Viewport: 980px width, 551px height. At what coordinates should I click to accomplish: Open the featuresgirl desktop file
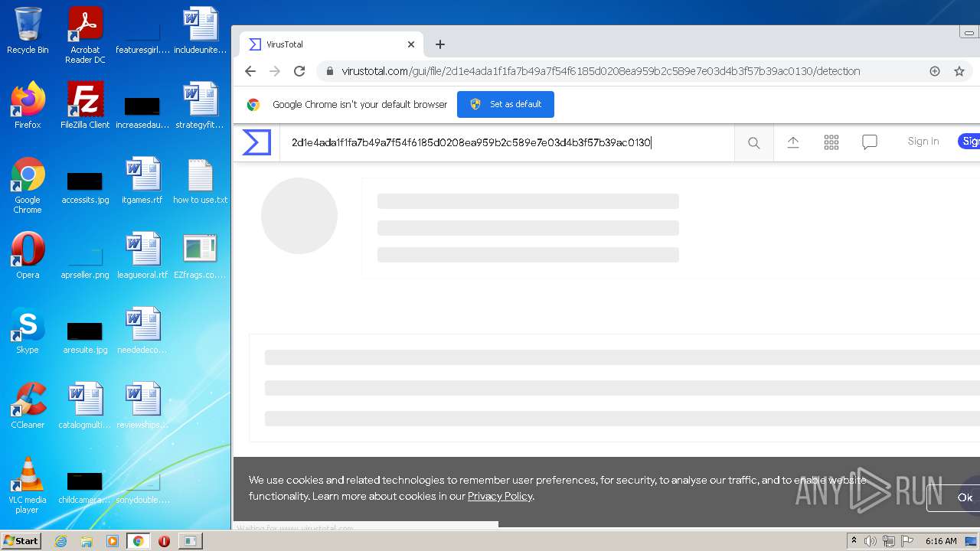pyautogui.click(x=142, y=35)
